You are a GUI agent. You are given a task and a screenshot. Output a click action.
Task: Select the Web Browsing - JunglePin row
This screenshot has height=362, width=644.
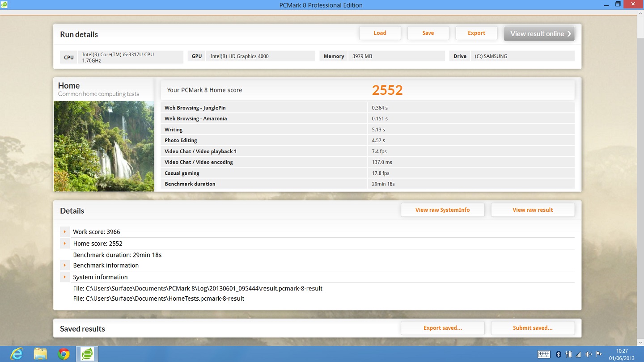pos(368,108)
